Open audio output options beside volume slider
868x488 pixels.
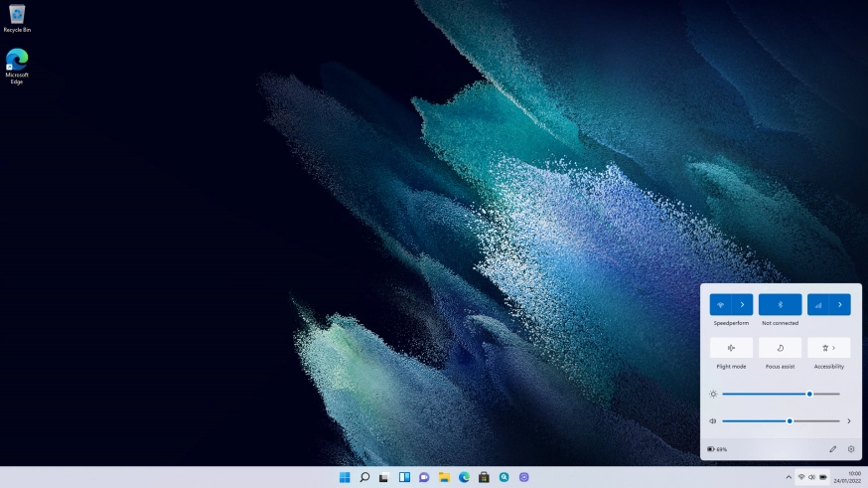coord(849,420)
